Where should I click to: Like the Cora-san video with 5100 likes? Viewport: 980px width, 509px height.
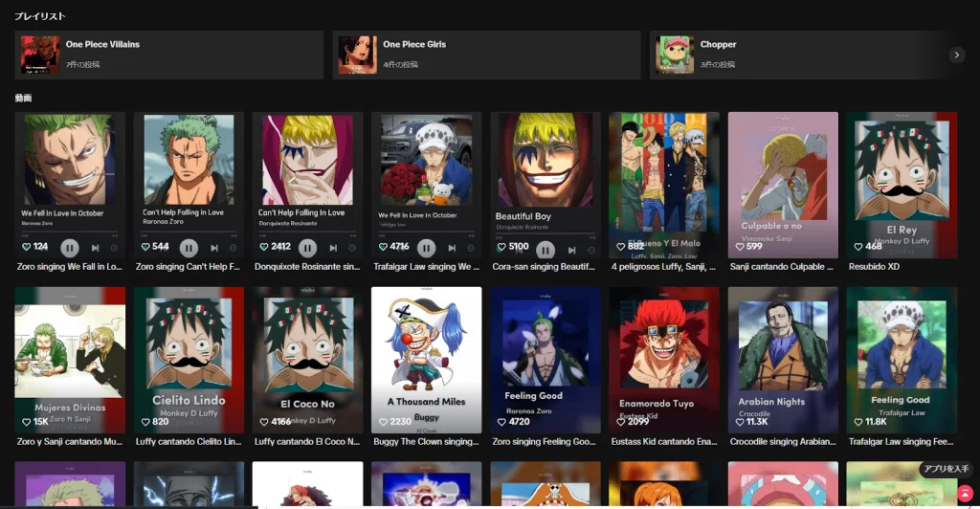pos(501,247)
